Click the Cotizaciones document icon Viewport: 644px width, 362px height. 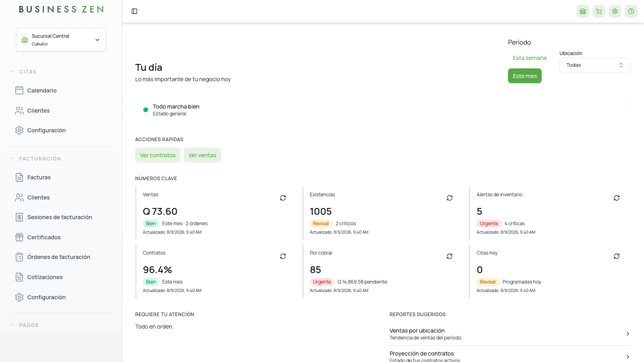click(19, 277)
